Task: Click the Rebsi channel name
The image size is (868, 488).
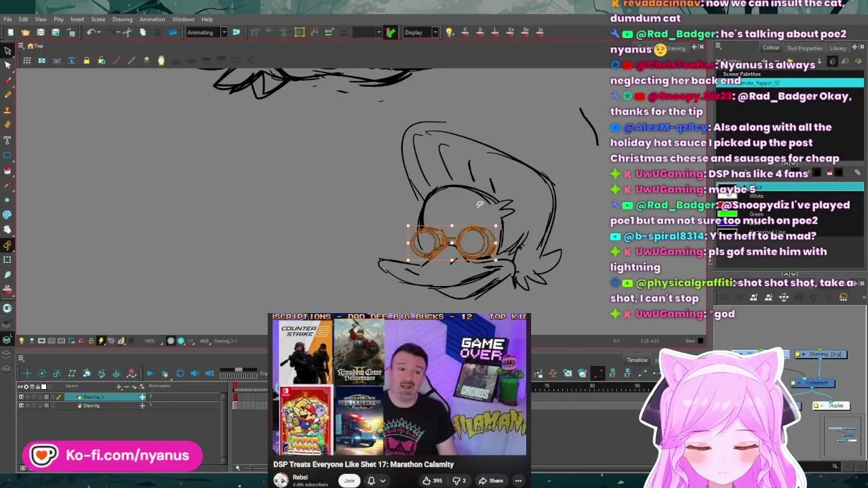Action: pyautogui.click(x=300, y=477)
